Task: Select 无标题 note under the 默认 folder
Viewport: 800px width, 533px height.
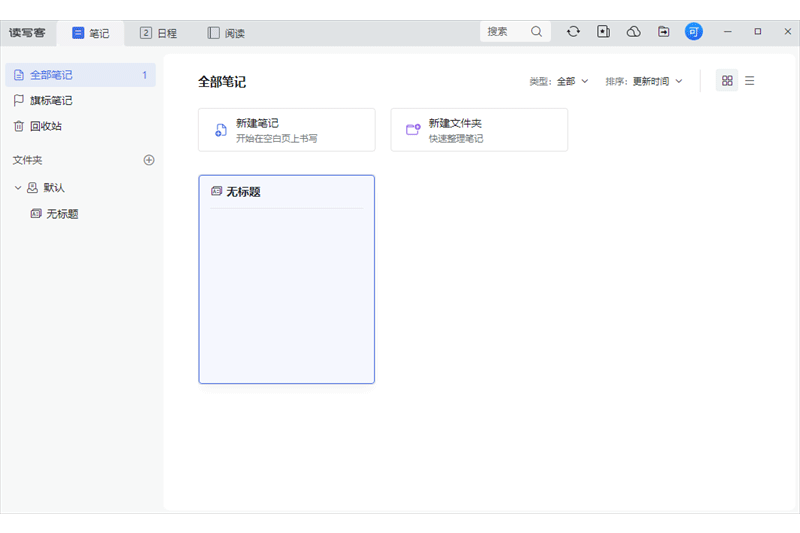Action: click(62, 214)
